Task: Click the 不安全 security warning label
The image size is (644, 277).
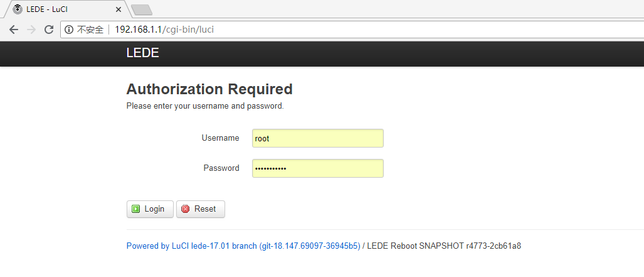Action: click(x=90, y=30)
